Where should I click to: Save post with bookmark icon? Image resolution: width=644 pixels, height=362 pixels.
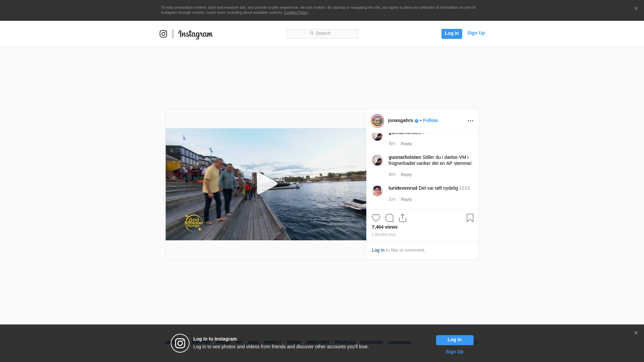470,218
